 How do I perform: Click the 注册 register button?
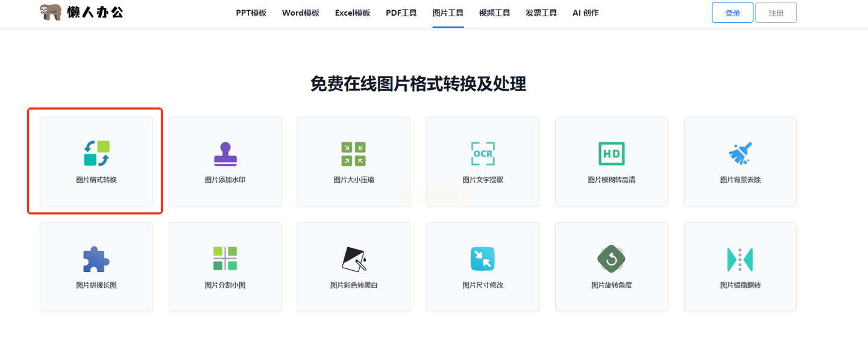776,12
